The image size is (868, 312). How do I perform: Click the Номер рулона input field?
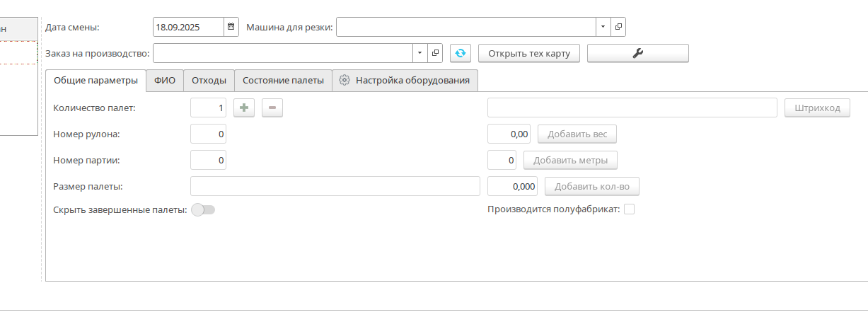click(208, 134)
